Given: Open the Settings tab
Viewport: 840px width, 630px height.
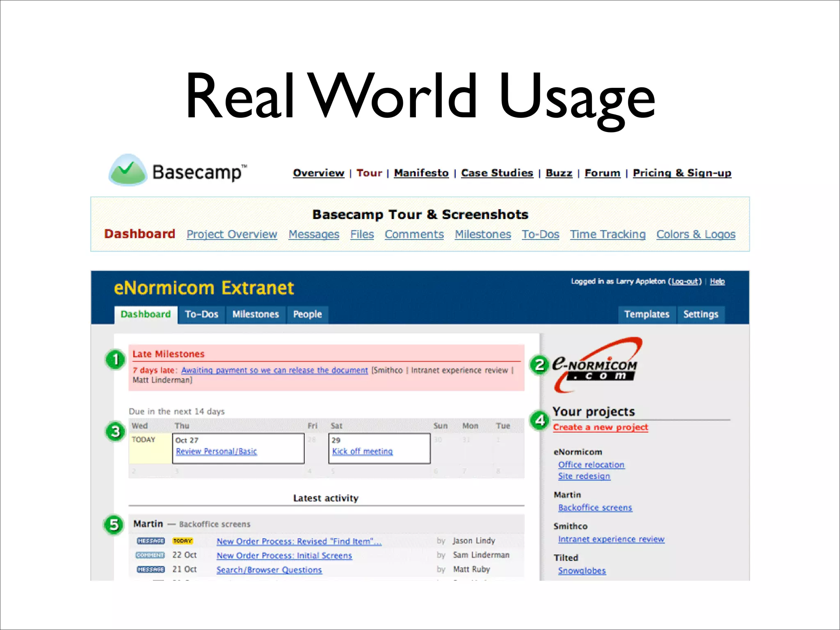Looking at the screenshot, I should [701, 315].
